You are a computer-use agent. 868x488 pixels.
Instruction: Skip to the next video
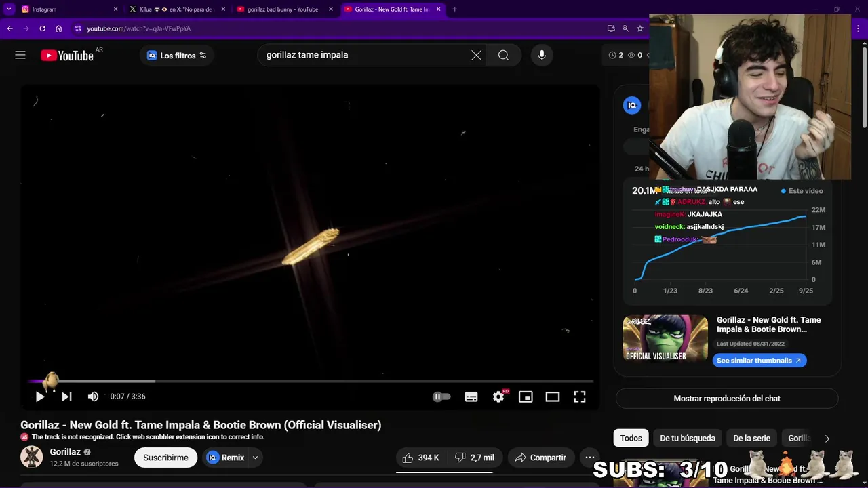click(x=66, y=396)
